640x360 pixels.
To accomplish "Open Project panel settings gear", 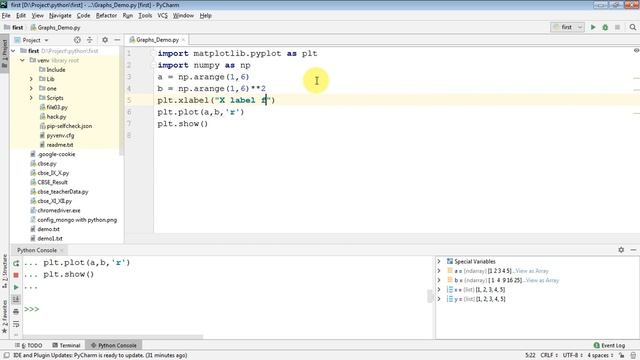I will pos(105,40).
